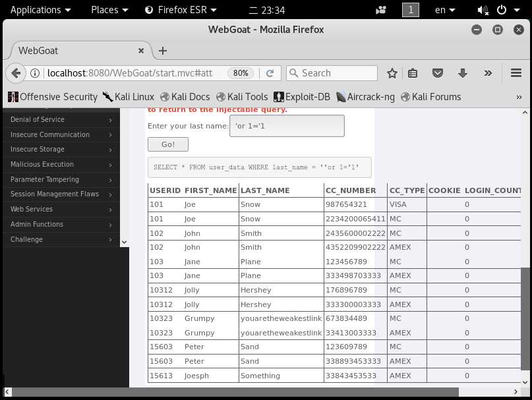Click credit card number 987654321
This screenshot has height=400, width=532.
coord(346,204)
